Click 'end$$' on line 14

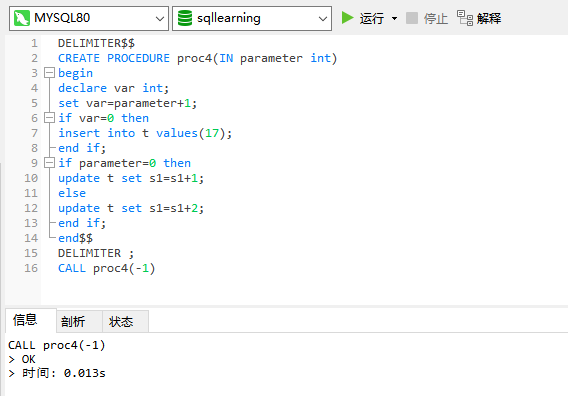(x=75, y=238)
